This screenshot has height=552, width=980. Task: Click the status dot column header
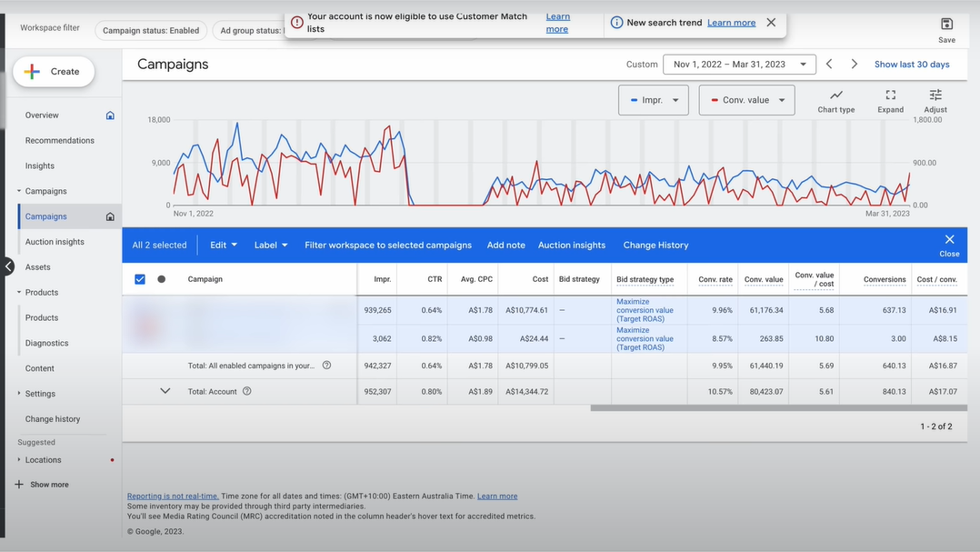[161, 279]
